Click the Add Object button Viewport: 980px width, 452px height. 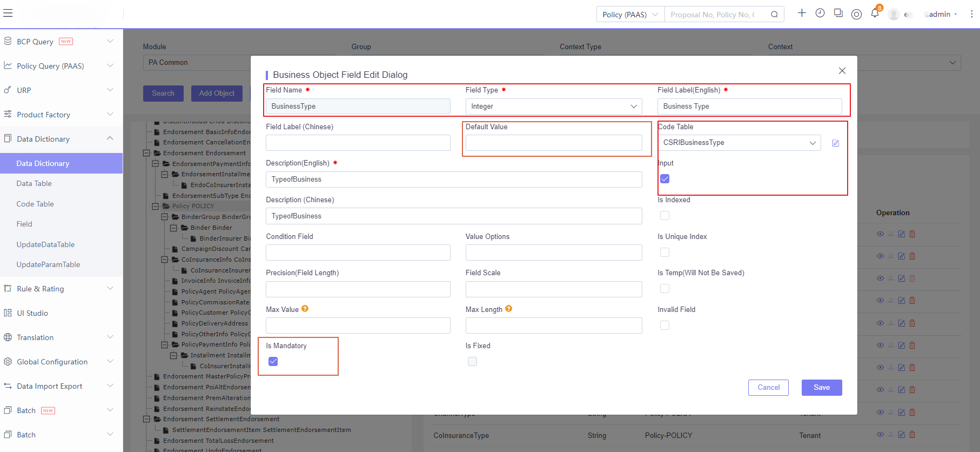217,94
